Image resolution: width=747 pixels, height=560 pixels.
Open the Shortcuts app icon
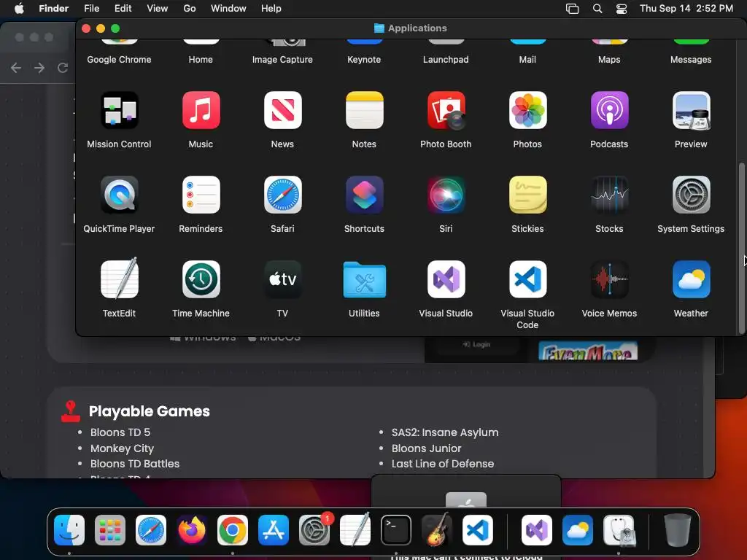click(365, 195)
